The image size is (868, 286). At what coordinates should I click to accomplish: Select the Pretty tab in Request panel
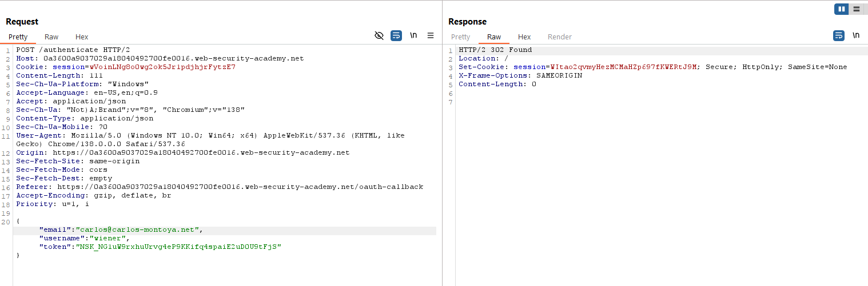18,37
